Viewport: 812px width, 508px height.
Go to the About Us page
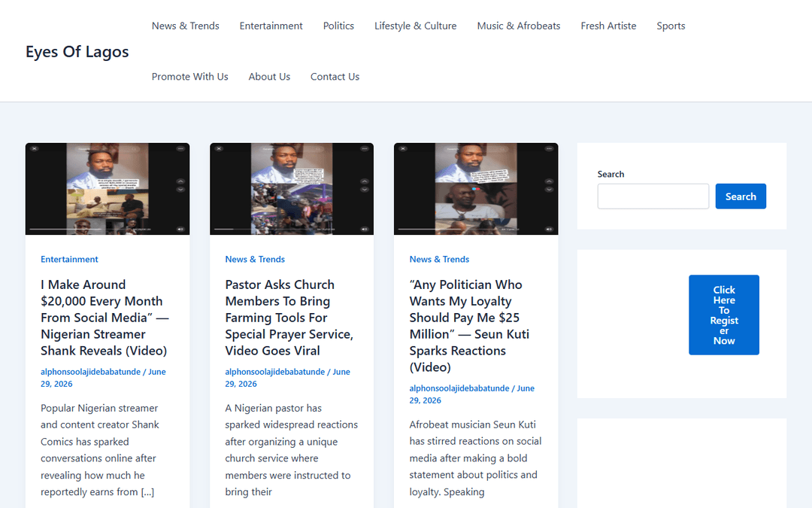point(269,77)
